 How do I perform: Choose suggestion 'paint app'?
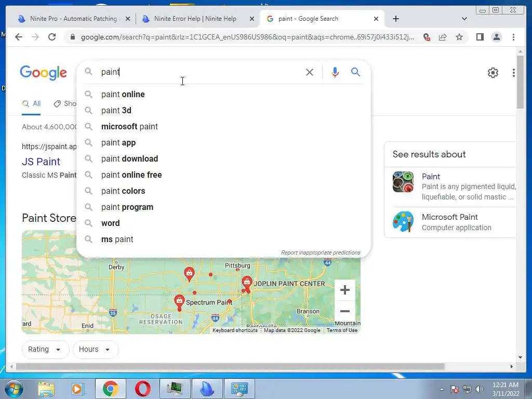point(224,142)
